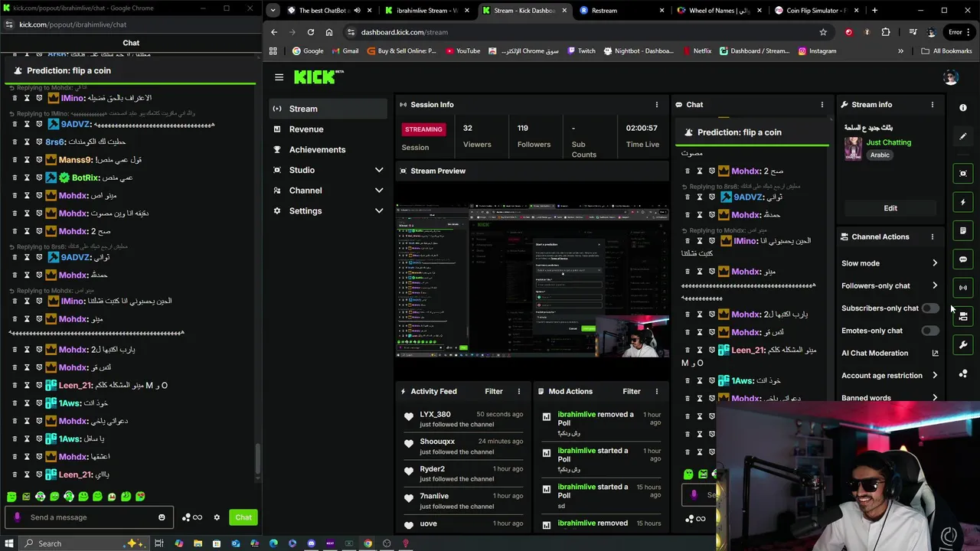The image size is (980, 551).
Task: Open Twitch bookmark
Action: click(581, 51)
